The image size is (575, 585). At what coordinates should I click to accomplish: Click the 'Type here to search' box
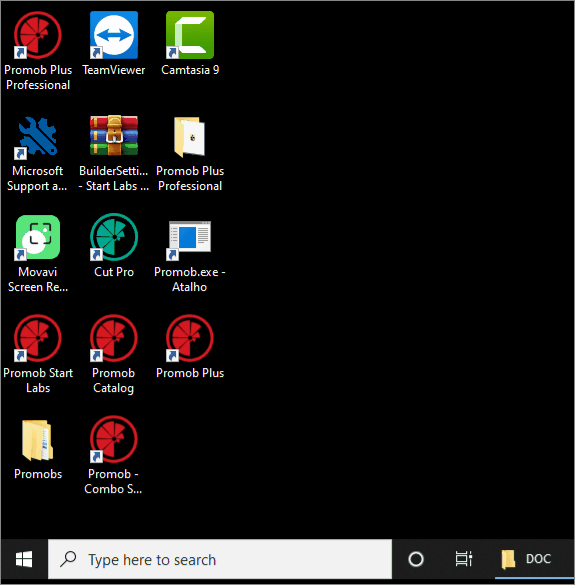(220, 559)
